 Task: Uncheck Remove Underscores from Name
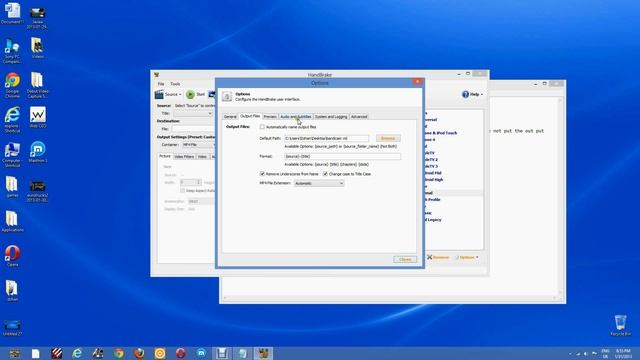262,174
